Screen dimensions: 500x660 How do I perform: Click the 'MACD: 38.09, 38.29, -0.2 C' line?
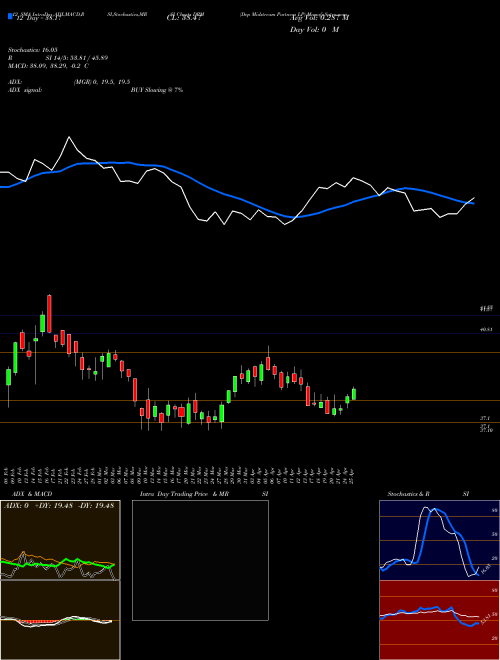point(48,66)
